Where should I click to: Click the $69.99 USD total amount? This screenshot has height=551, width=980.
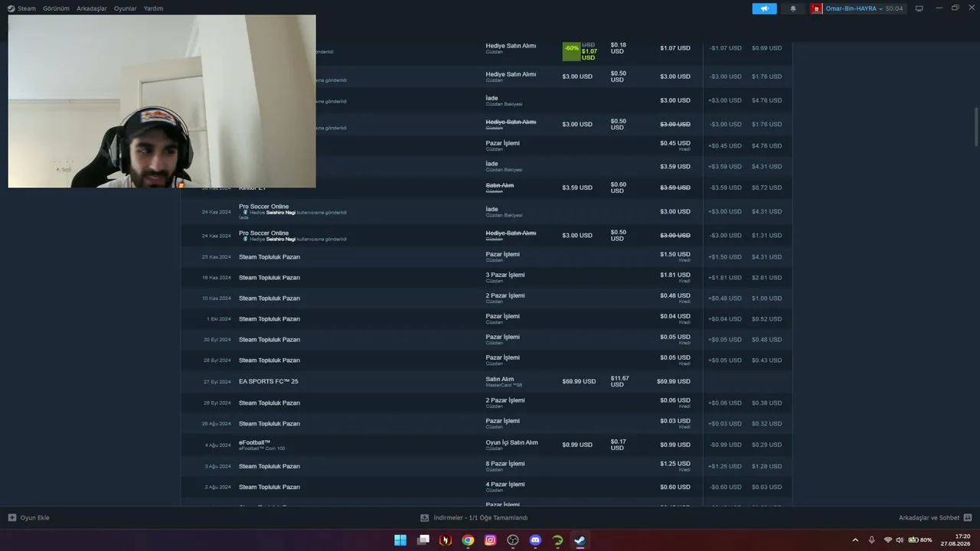(674, 382)
